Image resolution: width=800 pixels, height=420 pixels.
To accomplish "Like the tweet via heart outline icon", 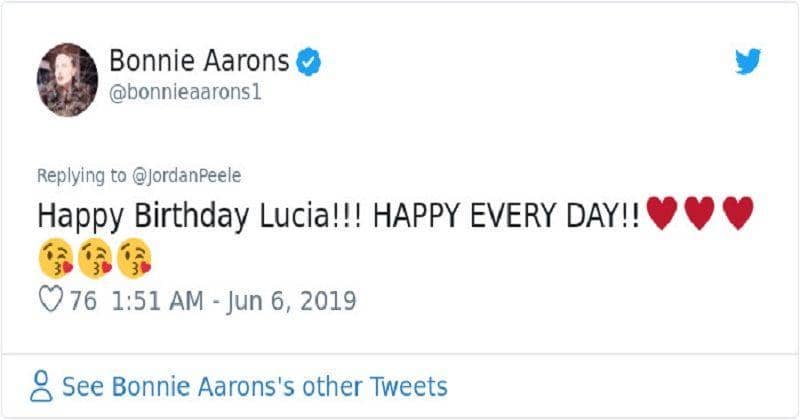I will click(x=51, y=300).
